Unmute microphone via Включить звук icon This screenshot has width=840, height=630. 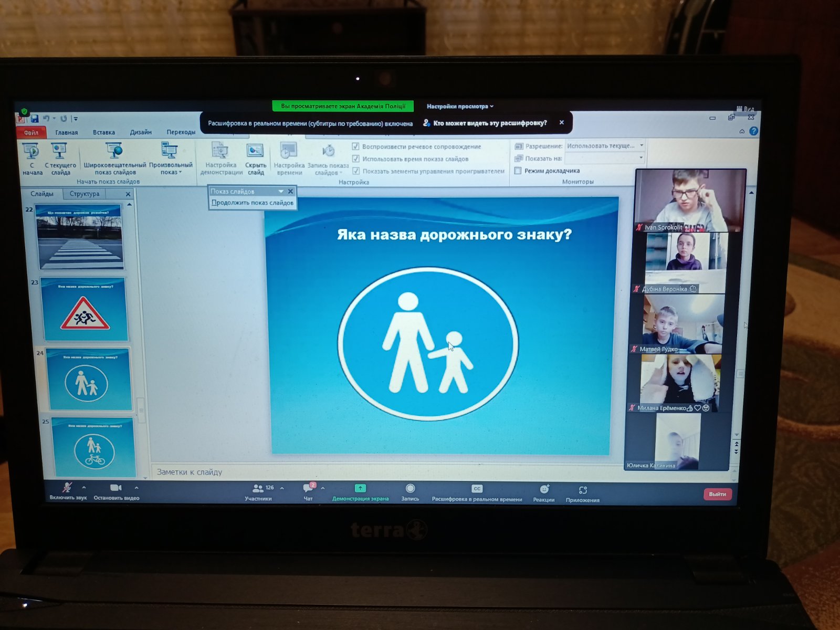tap(67, 487)
